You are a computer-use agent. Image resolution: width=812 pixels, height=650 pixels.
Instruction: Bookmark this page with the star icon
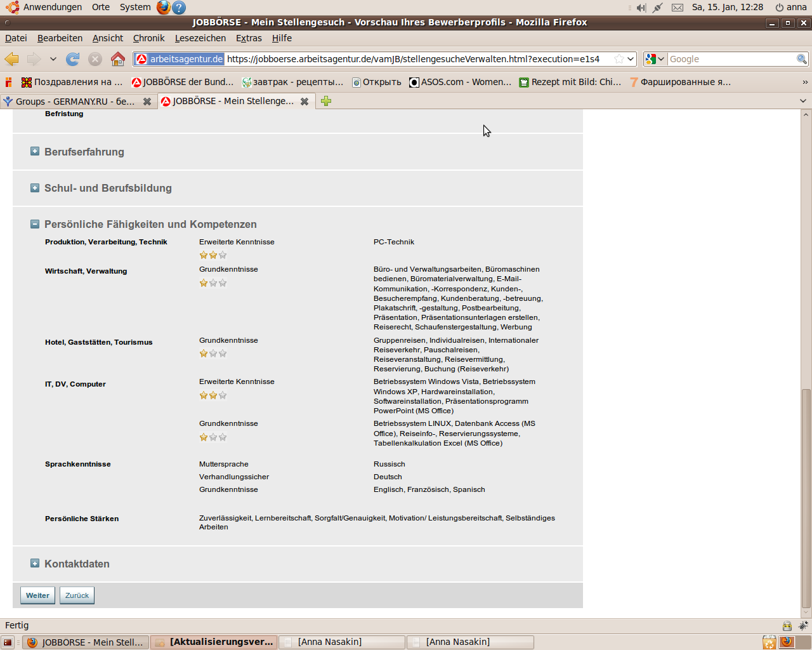619,59
